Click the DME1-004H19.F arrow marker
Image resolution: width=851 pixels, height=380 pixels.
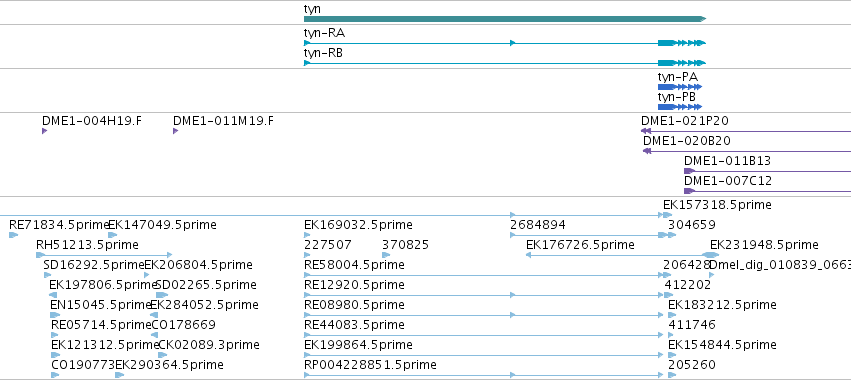pos(45,131)
